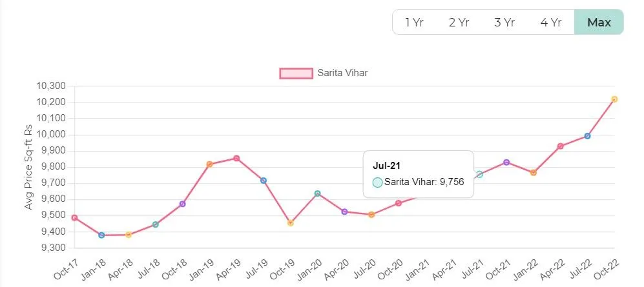Click the Oct-18 purple data point
The height and width of the screenshot is (287, 644).
point(183,204)
